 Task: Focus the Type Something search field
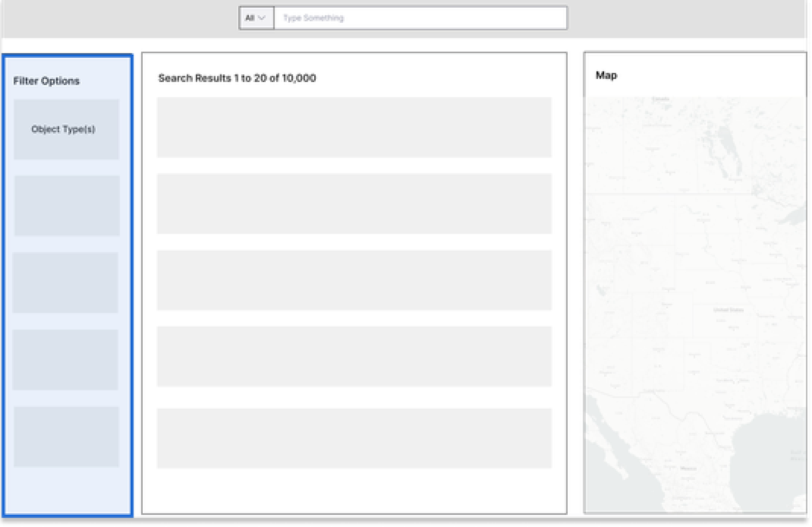pyautogui.click(x=420, y=18)
